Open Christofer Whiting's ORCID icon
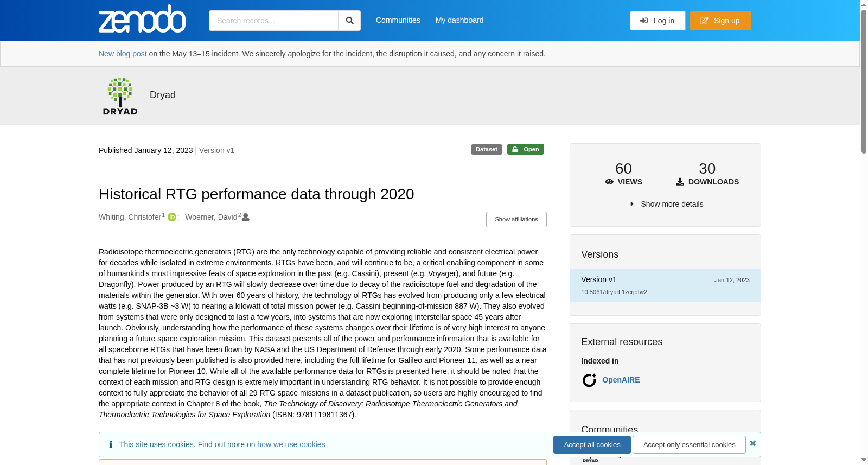 click(x=172, y=217)
